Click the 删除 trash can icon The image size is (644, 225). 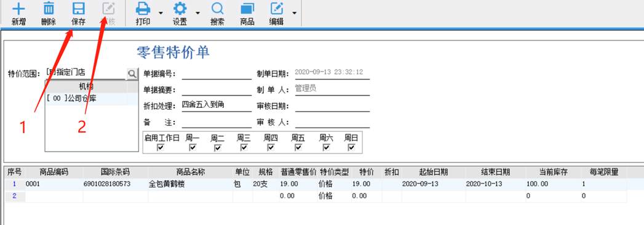(x=49, y=9)
